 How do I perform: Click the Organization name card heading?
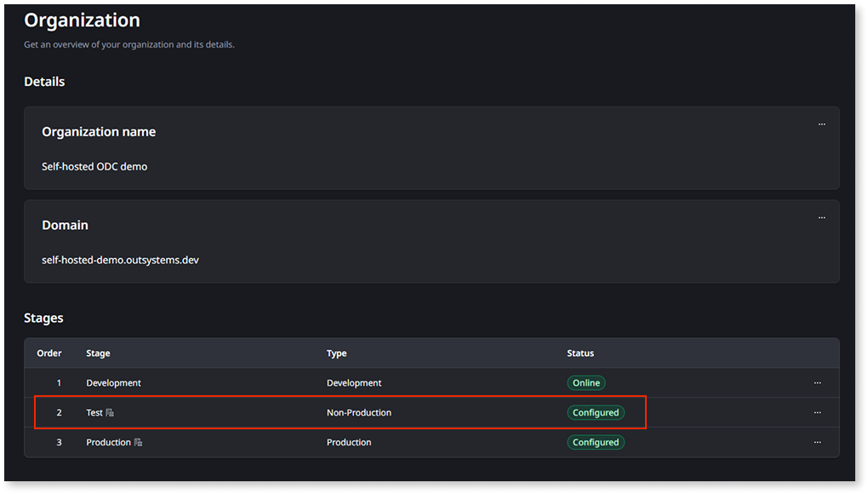[x=99, y=132]
